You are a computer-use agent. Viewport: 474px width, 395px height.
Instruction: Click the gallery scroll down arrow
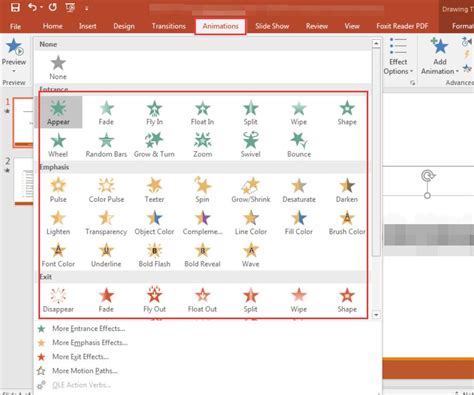376,315
